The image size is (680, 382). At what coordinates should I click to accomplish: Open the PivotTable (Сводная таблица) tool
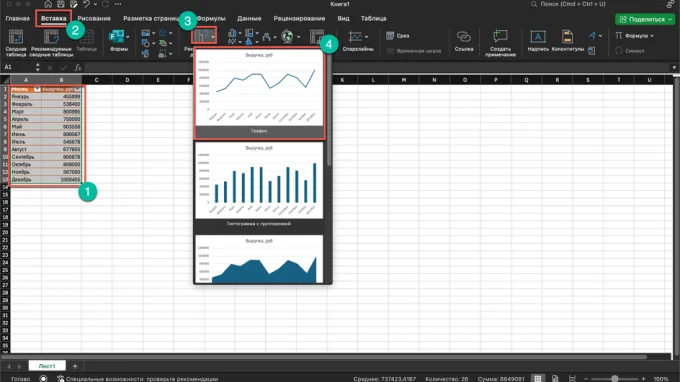(x=16, y=42)
